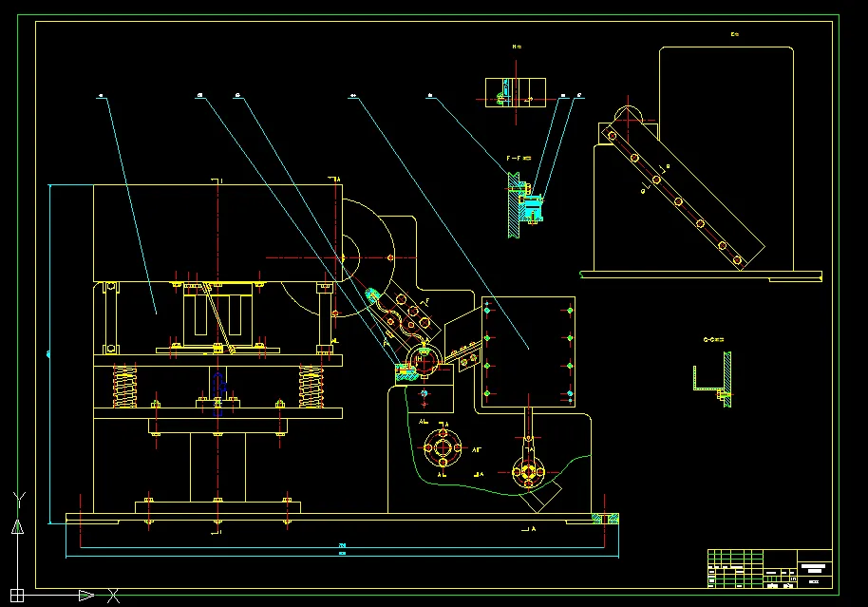Click the UCS X axis label
Image resolution: width=868 pixels, height=607 pixels.
[x=113, y=596]
